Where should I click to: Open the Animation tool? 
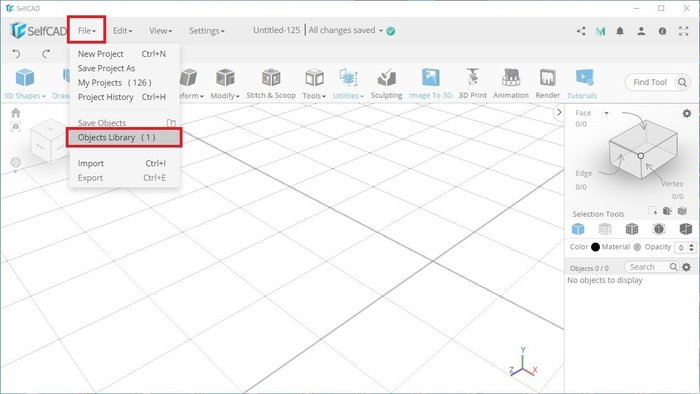point(511,83)
